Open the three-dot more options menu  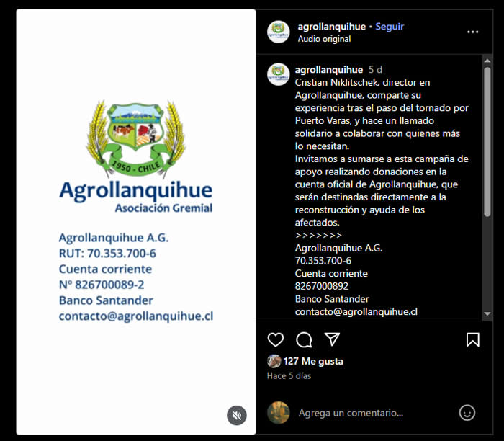coord(472,32)
